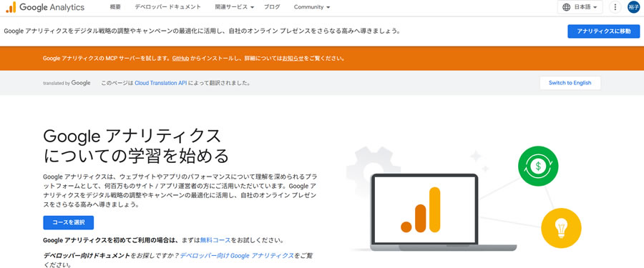
Task: Click the アナリティクスに移動 button
Action: [x=603, y=31]
